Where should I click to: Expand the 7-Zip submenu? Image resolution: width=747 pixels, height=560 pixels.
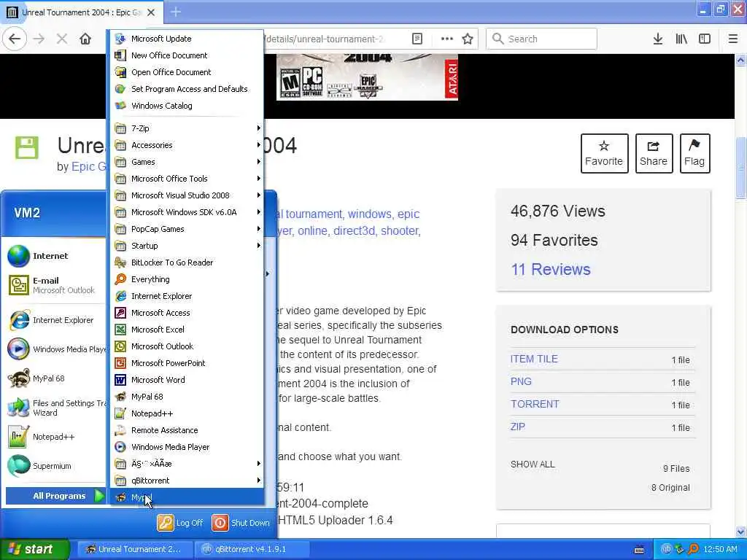[187, 128]
